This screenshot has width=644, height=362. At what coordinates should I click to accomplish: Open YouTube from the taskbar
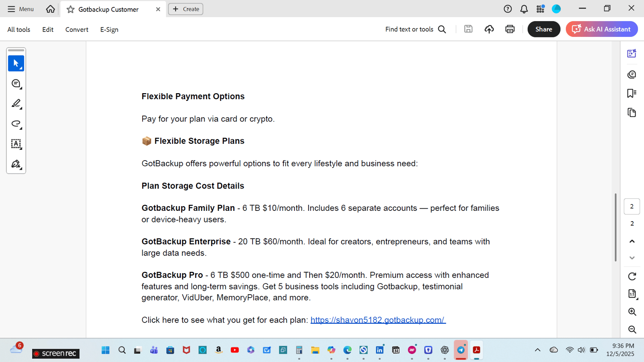(235, 350)
